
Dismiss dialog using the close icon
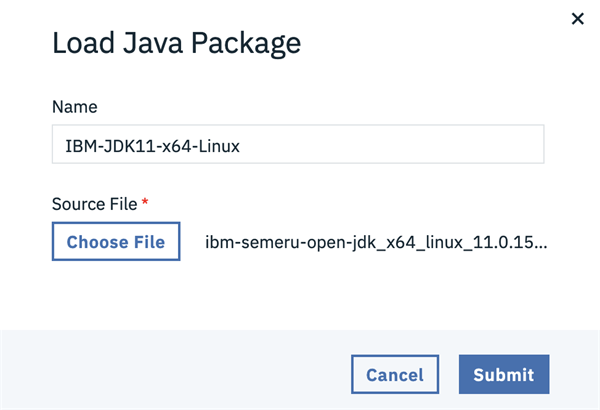577,18
